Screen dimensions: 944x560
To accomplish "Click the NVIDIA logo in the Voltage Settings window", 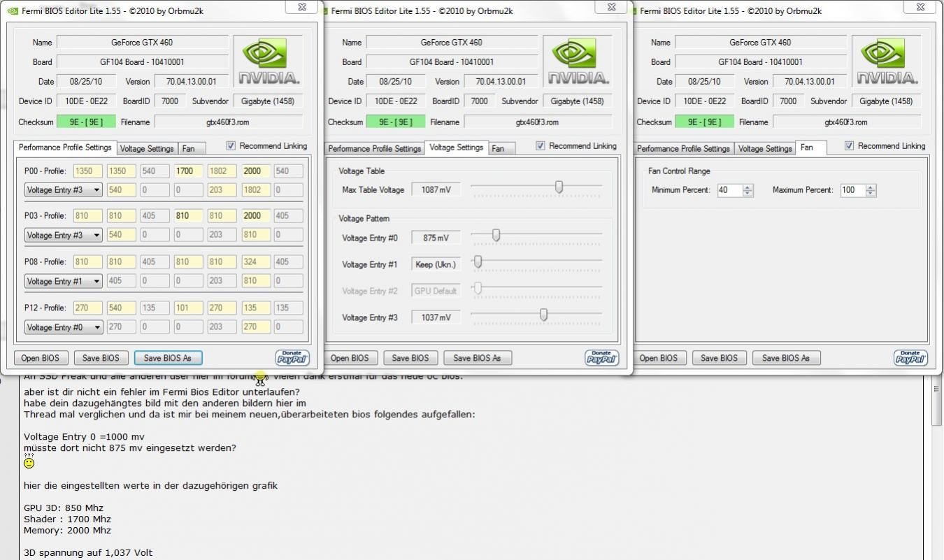I will click(578, 62).
